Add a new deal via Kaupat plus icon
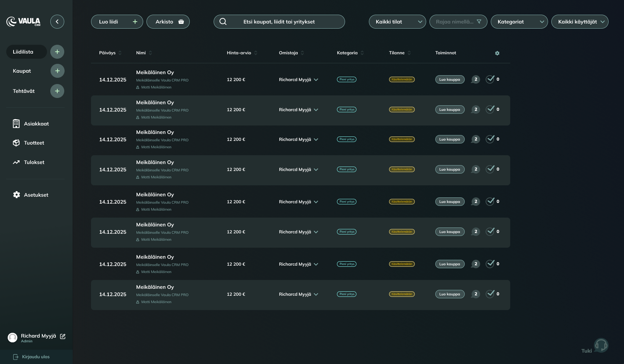624x364 pixels. pos(57,71)
